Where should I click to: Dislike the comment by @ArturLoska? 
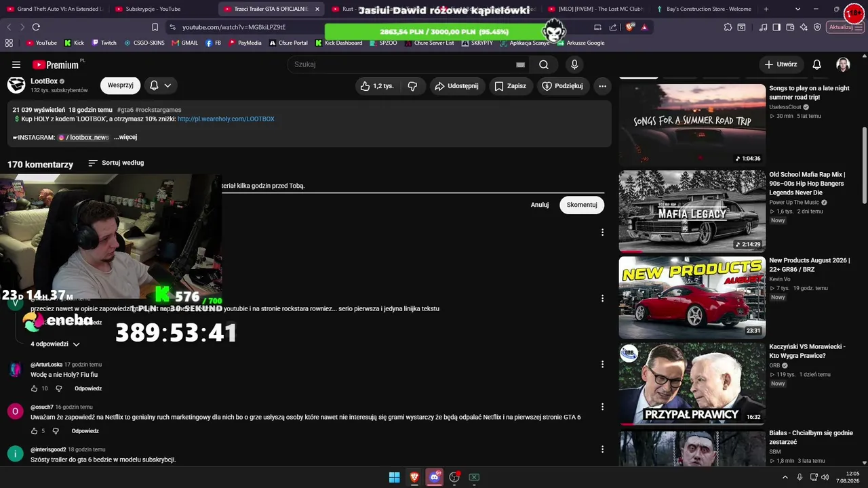point(58,388)
